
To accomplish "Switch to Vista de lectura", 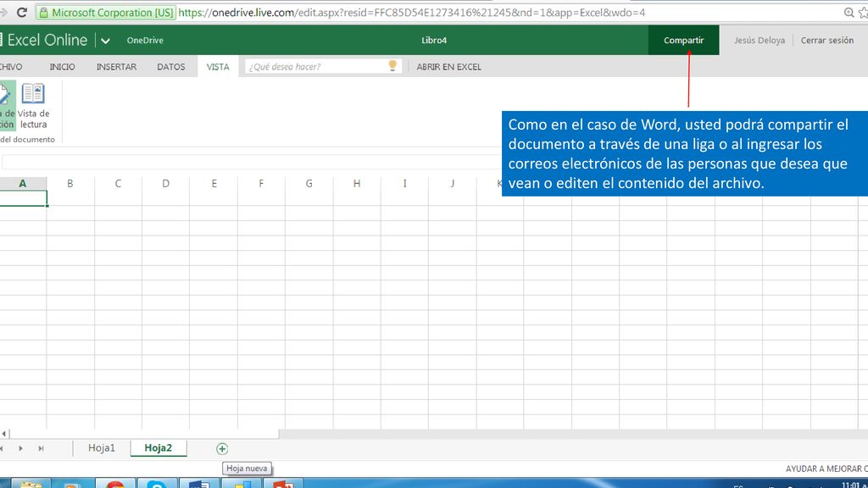I will [33, 106].
